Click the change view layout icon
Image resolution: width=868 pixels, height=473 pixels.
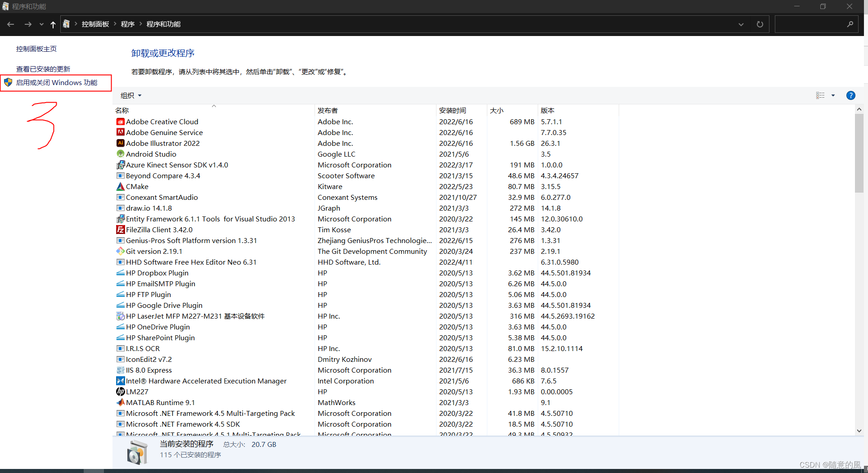[x=820, y=95]
